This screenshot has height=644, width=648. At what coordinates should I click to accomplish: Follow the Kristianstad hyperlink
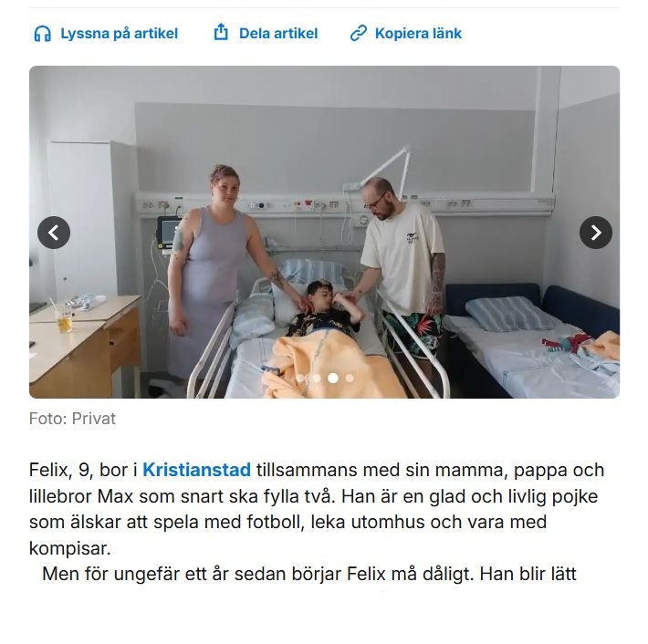pos(196,470)
